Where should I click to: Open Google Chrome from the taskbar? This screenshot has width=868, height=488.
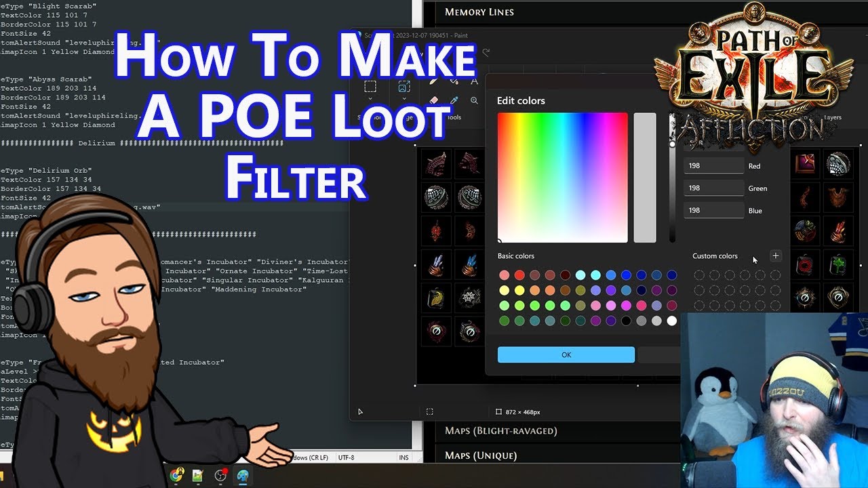coord(176,476)
